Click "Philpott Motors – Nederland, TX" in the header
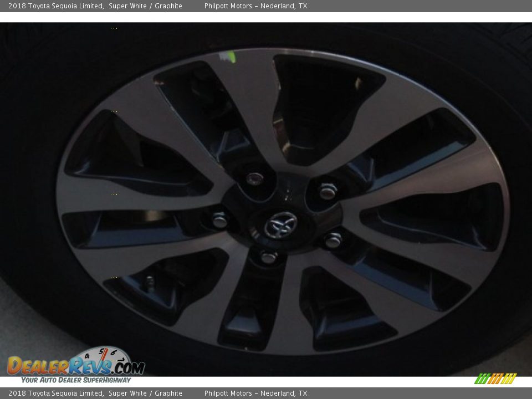Screen dimensions: 532x399 255,6
